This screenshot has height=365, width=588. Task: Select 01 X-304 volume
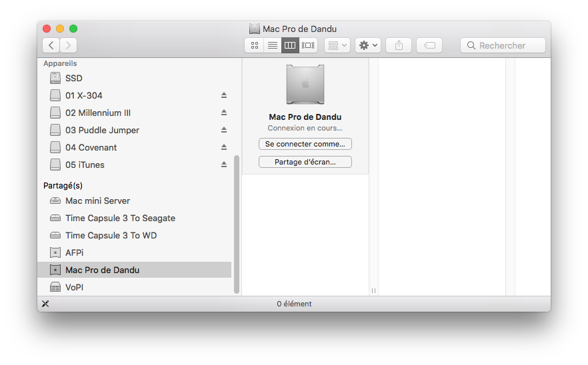pyautogui.click(x=134, y=95)
